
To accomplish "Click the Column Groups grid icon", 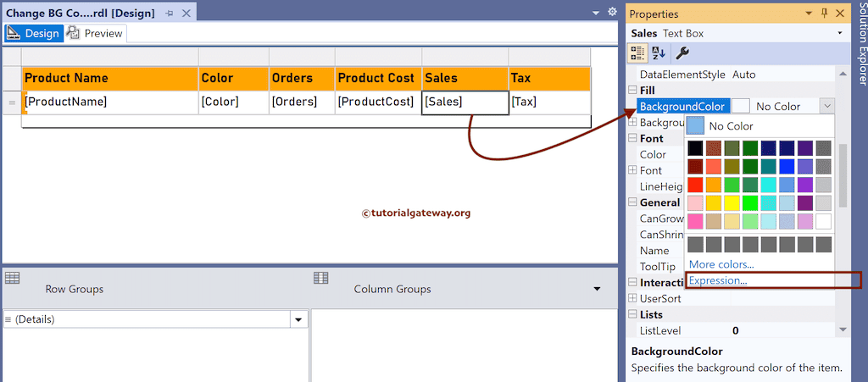I will click(320, 278).
